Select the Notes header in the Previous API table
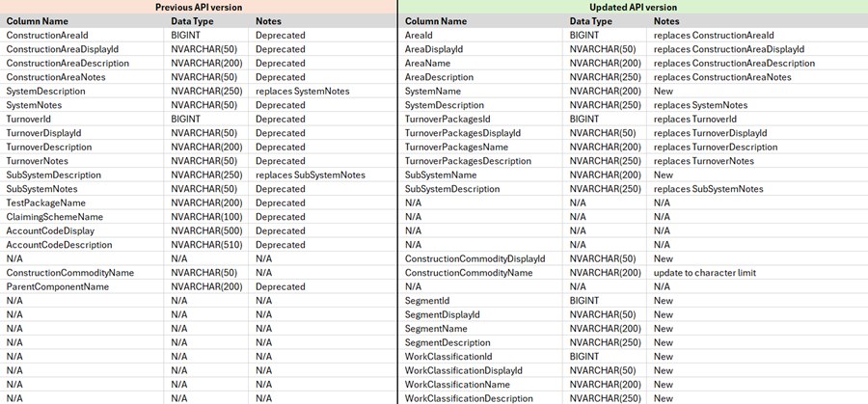This screenshot has width=868, height=404. (x=268, y=21)
